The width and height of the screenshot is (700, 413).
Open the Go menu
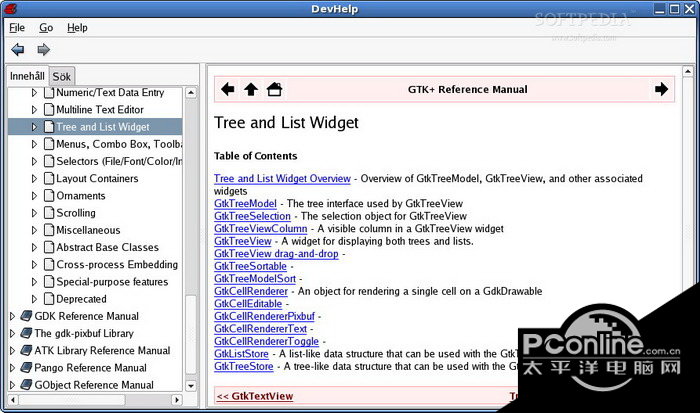(46, 28)
